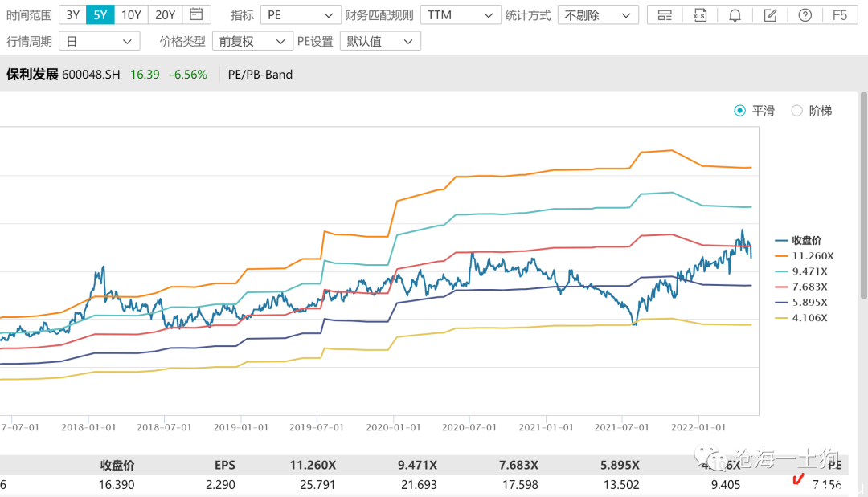The height and width of the screenshot is (497, 868).
Task: Click the 2018-07-01 axis date label
Action: coord(165,427)
